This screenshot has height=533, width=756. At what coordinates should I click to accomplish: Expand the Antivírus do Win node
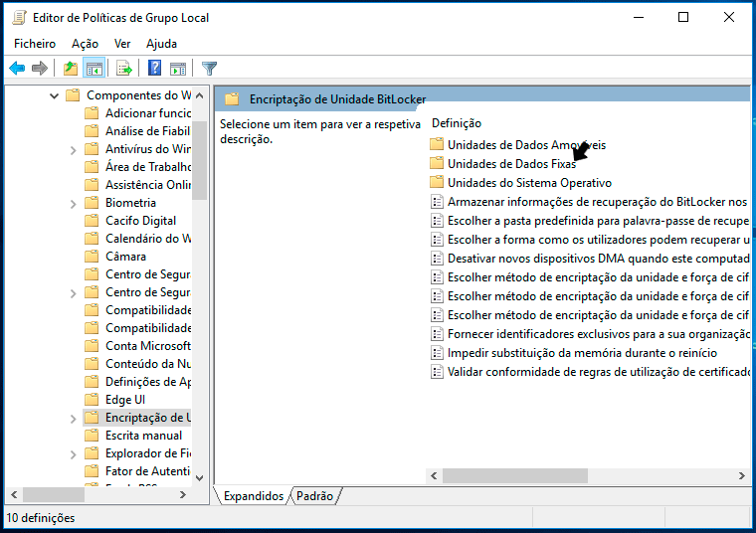point(73,150)
